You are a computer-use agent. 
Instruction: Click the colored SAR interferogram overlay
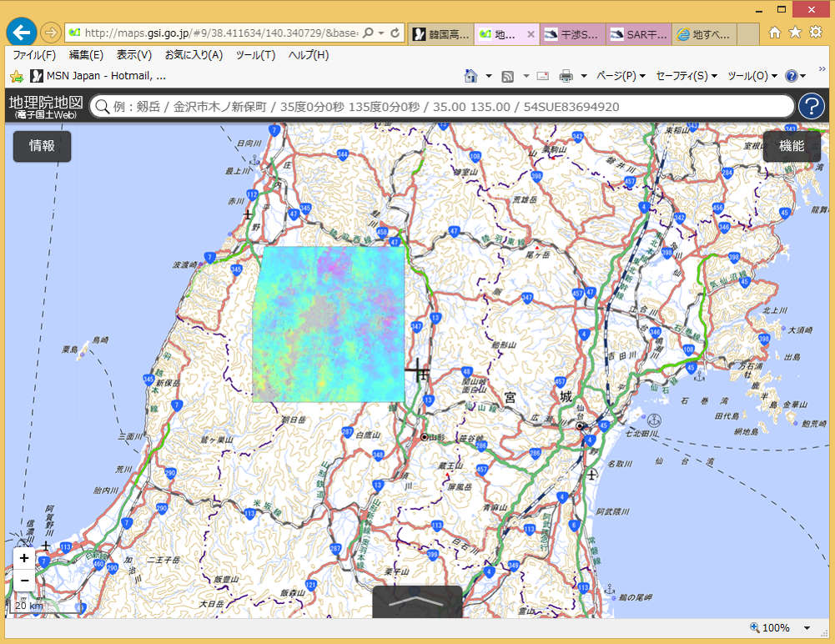click(x=329, y=324)
